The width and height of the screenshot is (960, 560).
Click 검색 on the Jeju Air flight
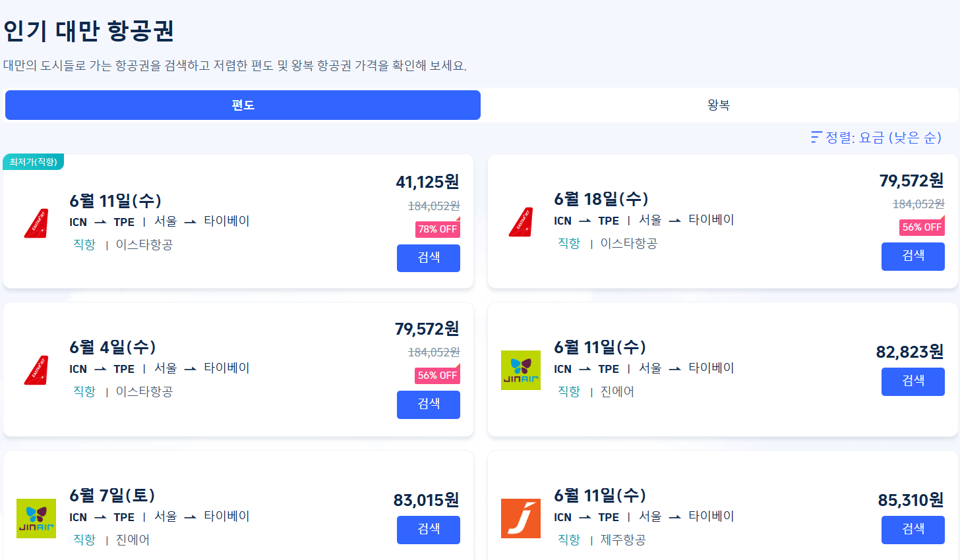(x=913, y=530)
